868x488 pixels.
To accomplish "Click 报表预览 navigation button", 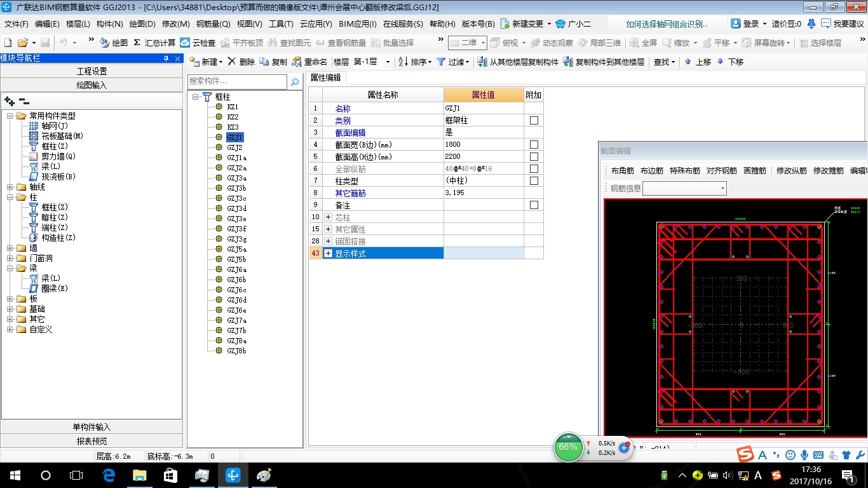I will 92,440.
